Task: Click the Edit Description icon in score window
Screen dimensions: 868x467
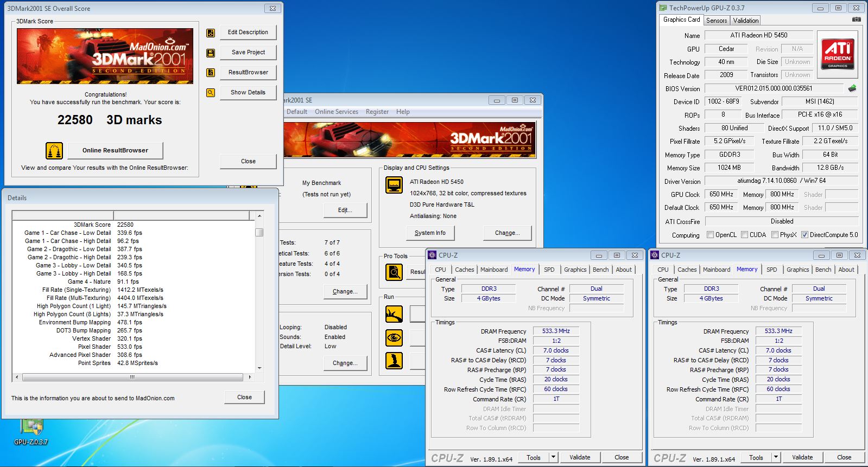Action: 211,33
